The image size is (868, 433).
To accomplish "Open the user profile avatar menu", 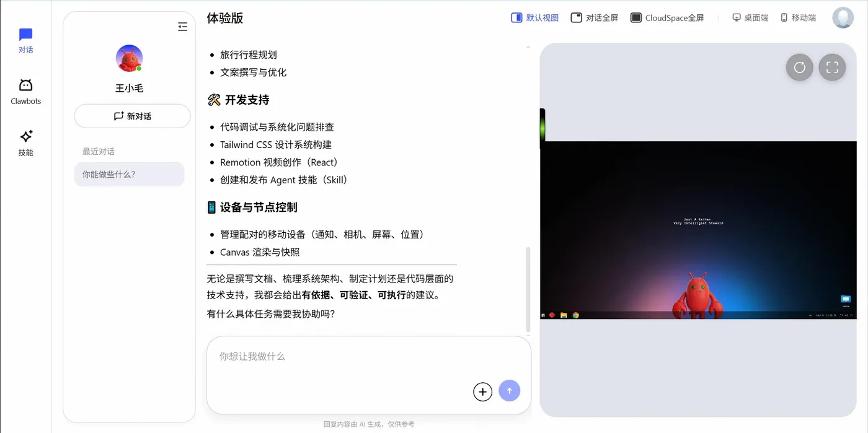I will (843, 18).
